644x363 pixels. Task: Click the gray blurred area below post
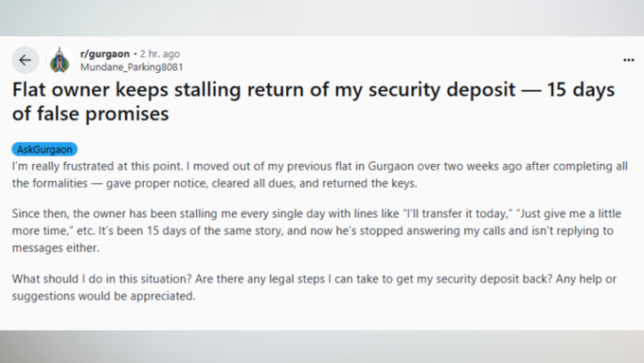tap(322, 346)
